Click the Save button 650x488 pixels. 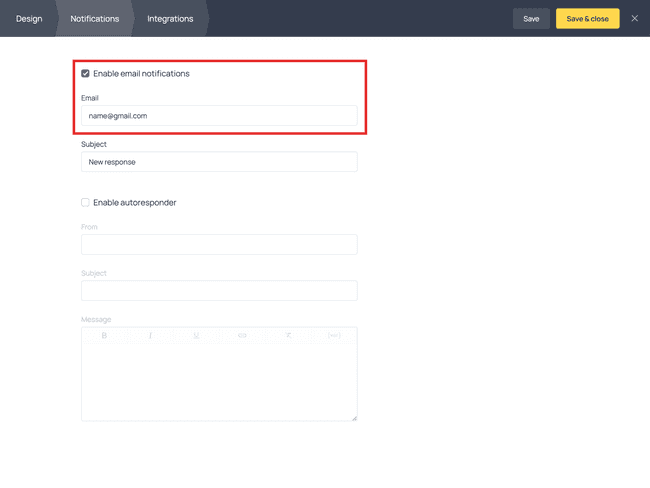(531, 19)
